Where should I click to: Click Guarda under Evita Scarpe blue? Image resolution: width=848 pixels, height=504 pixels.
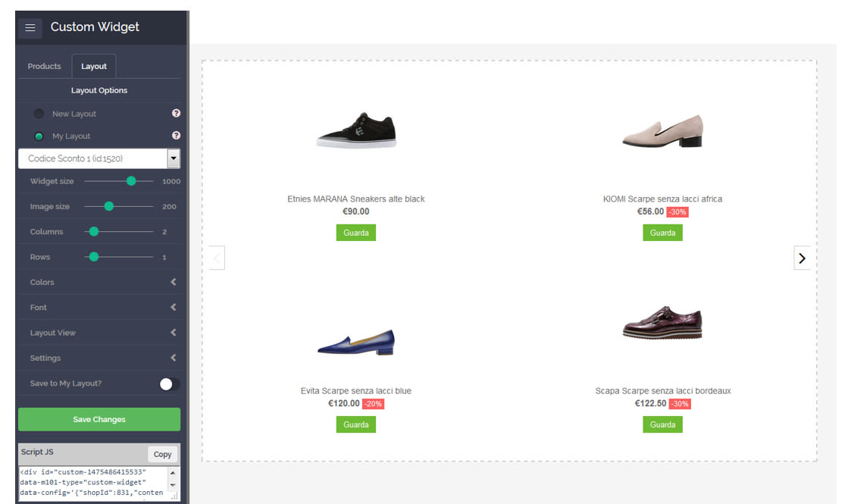click(x=356, y=424)
